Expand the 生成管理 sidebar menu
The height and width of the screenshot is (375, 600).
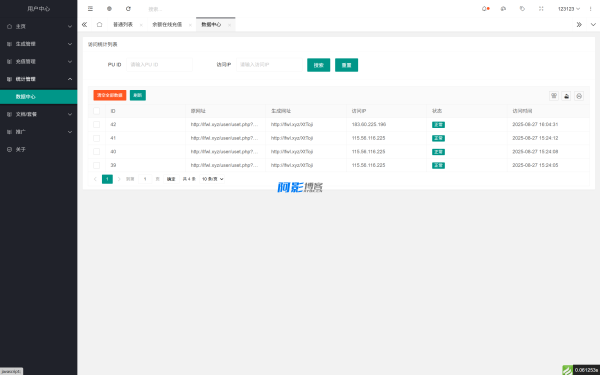[x=38, y=44]
